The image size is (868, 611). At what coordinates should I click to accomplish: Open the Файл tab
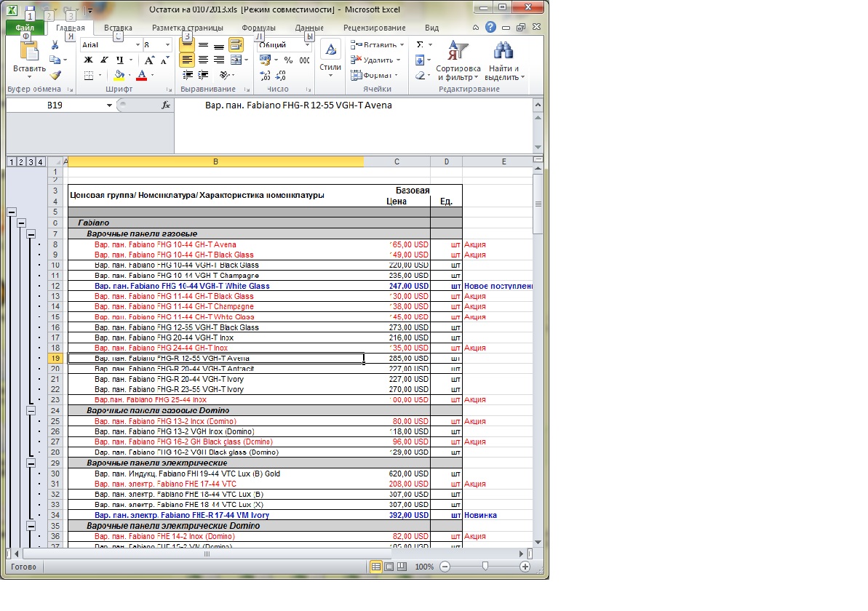pyautogui.click(x=25, y=28)
